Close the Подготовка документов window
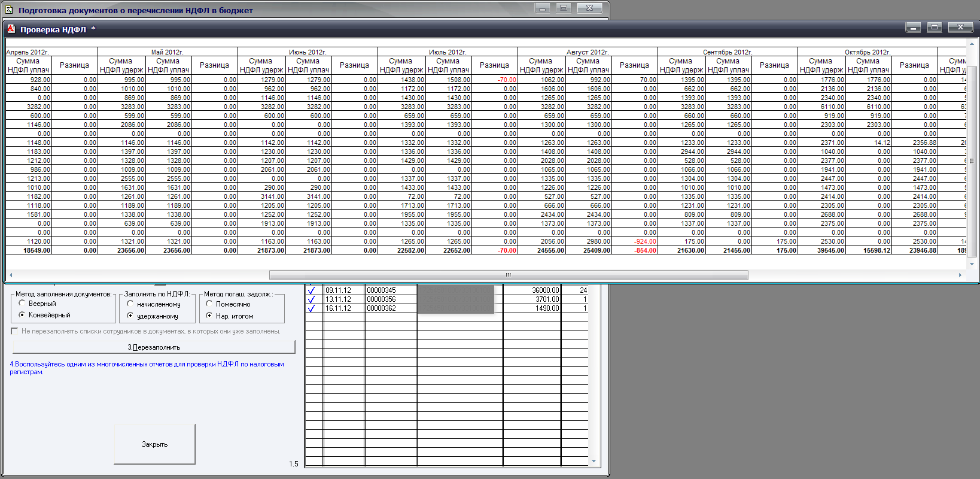Screen dimensions: 980x479 point(589,8)
